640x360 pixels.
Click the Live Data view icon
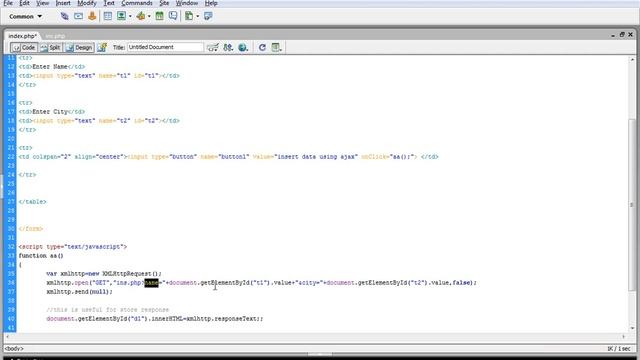click(102, 47)
